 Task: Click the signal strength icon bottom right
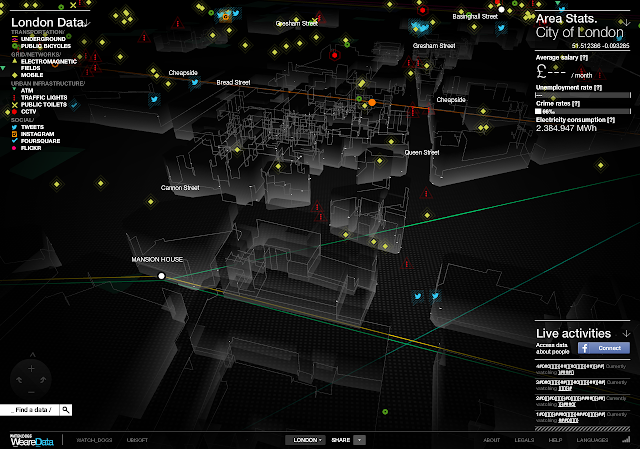pos(626,440)
